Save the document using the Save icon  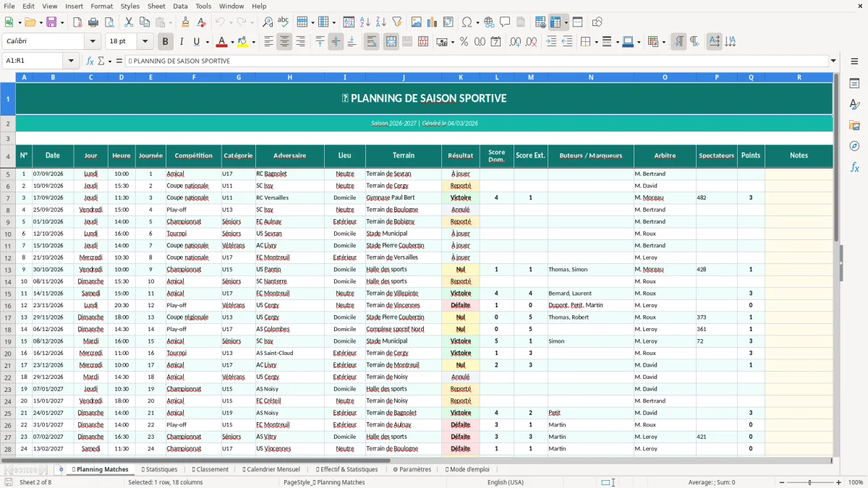pos(51,22)
